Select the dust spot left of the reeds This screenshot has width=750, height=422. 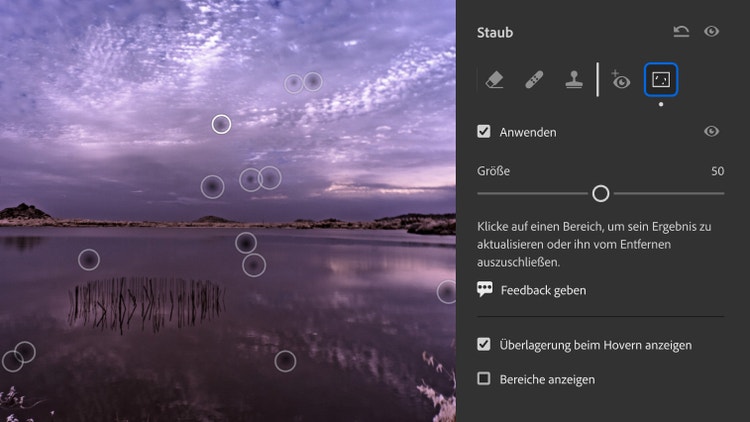click(89, 260)
